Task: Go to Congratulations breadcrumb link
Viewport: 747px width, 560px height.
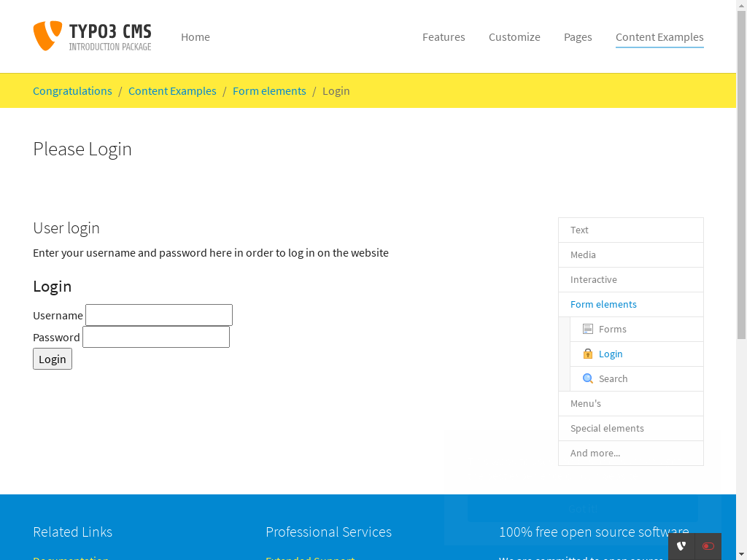Action: [x=72, y=91]
